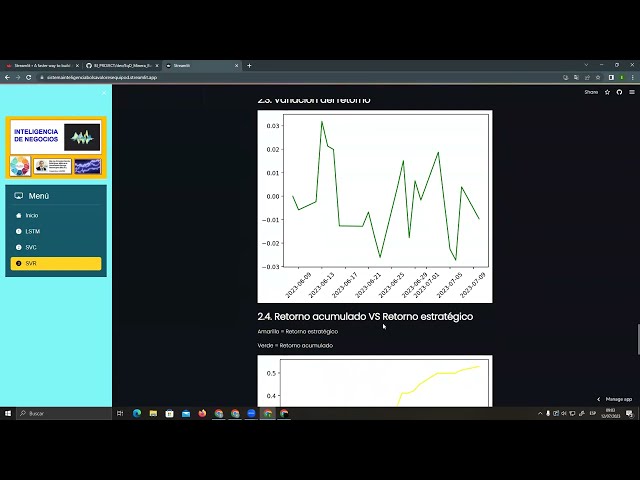Click the Amarillo = Retorno estratégico text

pyautogui.click(x=298, y=331)
